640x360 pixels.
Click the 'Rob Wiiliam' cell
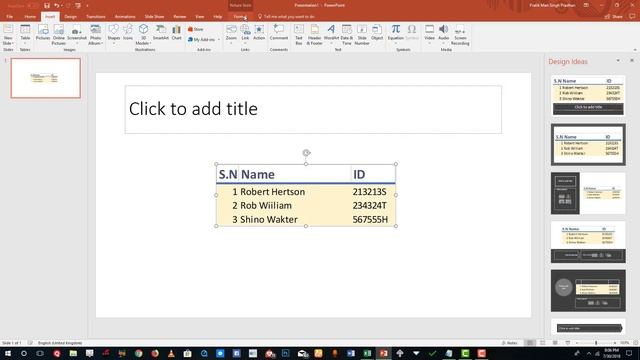point(266,206)
